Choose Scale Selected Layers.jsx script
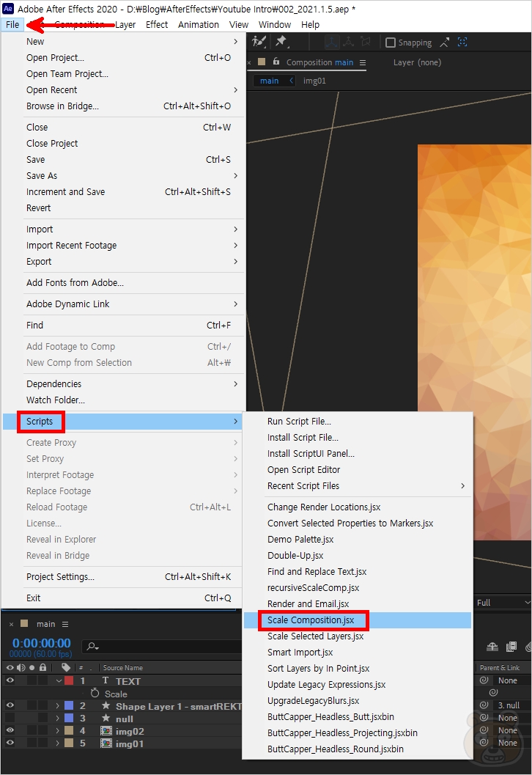Image resolution: width=532 pixels, height=775 pixels. 358,636
